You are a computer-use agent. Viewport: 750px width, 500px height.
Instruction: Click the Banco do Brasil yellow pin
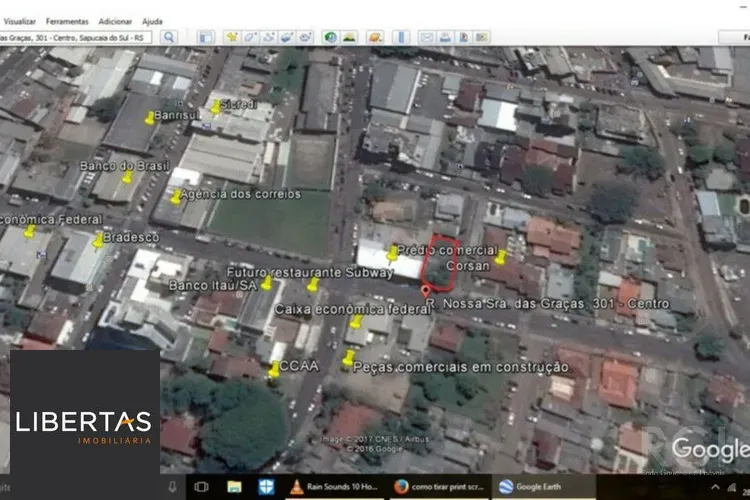click(x=127, y=178)
